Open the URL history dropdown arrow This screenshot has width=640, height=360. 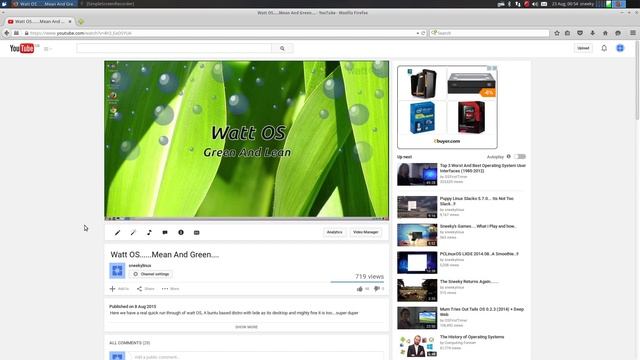coord(418,33)
